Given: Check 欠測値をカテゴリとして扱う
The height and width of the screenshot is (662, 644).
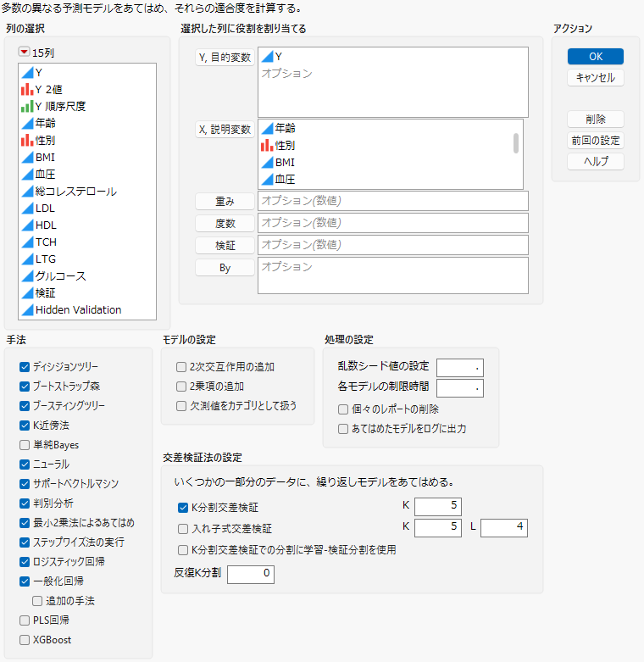Looking at the screenshot, I should (x=181, y=406).
